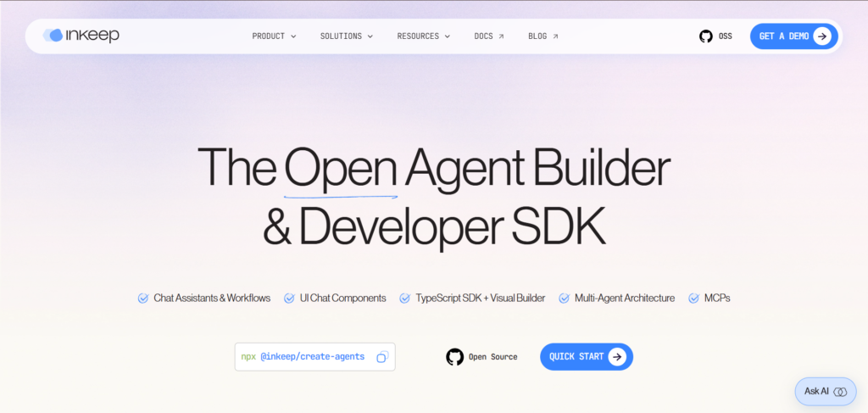Expand the Product chevron arrow
The height and width of the screenshot is (413, 868).
[x=293, y=36]
